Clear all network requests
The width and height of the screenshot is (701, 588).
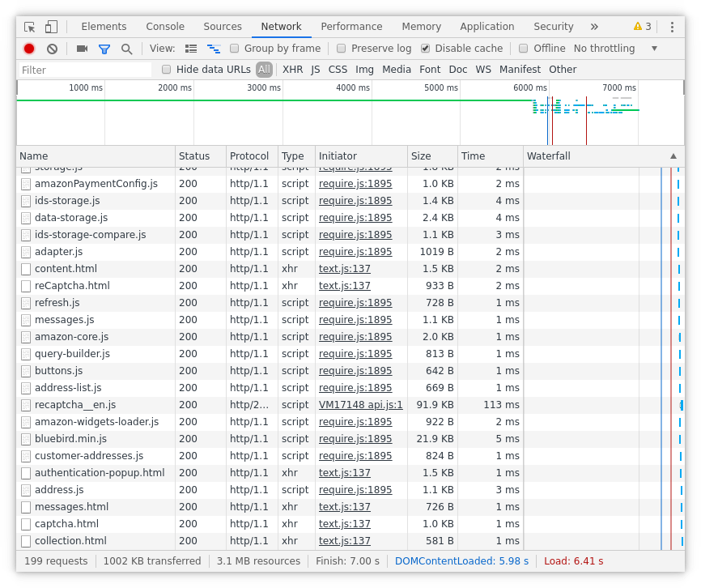click(52, 48)
